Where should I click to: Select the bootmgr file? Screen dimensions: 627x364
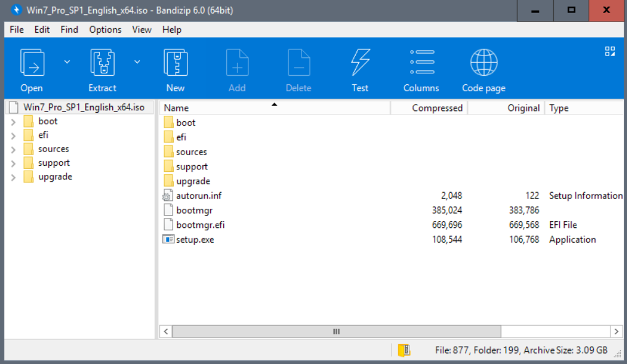(194, 210)
